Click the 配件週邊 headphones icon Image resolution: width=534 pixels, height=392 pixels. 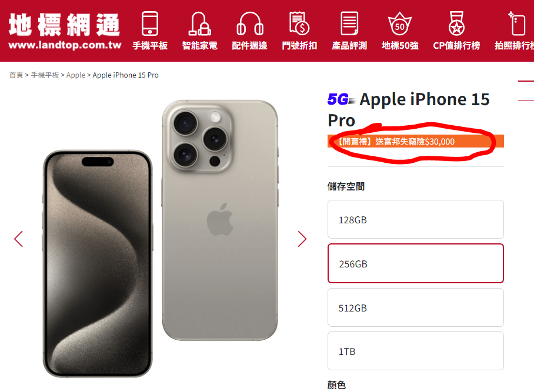249,24
